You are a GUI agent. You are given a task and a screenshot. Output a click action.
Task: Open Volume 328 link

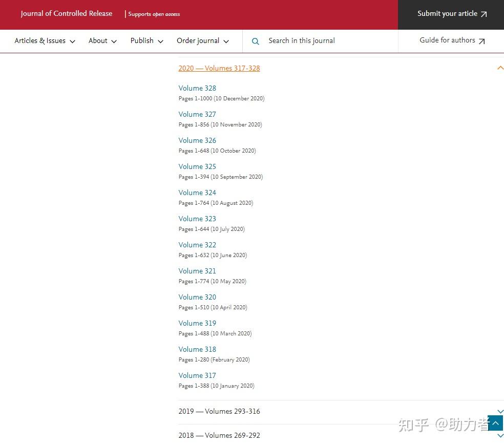click(197, 88)
